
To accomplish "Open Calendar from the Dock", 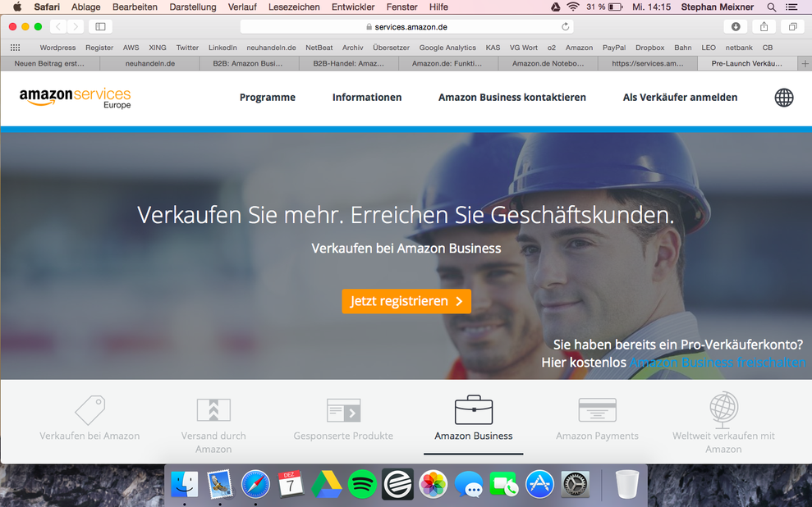I will (x=291, y=484).
